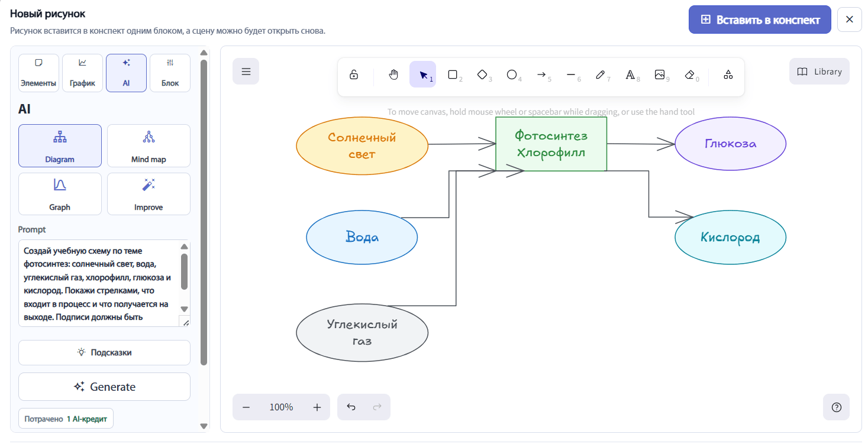
Task: Click Вставить в конспект button
Action: pos(760,20)
